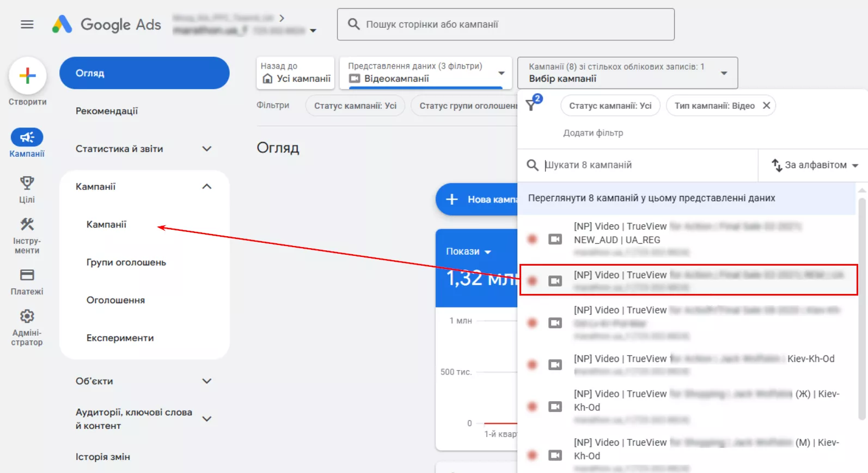
Task: Select campaign ending 'Kiev-Kh-Od'
Action: (687, 365)
